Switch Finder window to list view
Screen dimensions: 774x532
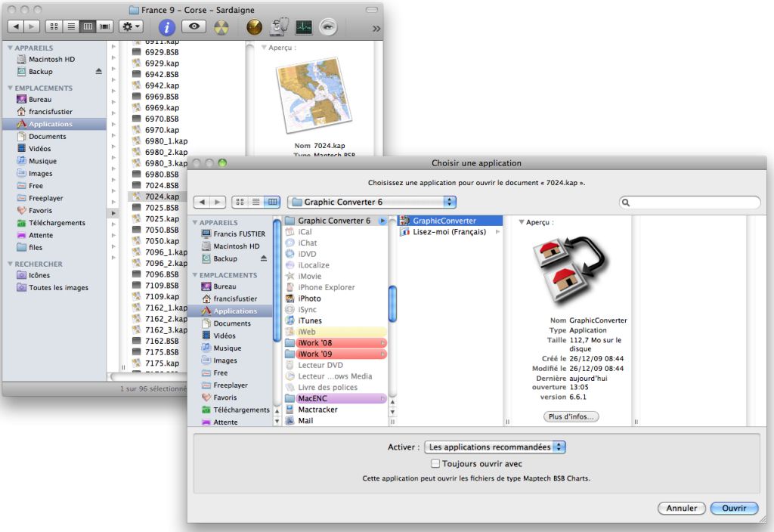pyautogui.click(x=71, y=26)
